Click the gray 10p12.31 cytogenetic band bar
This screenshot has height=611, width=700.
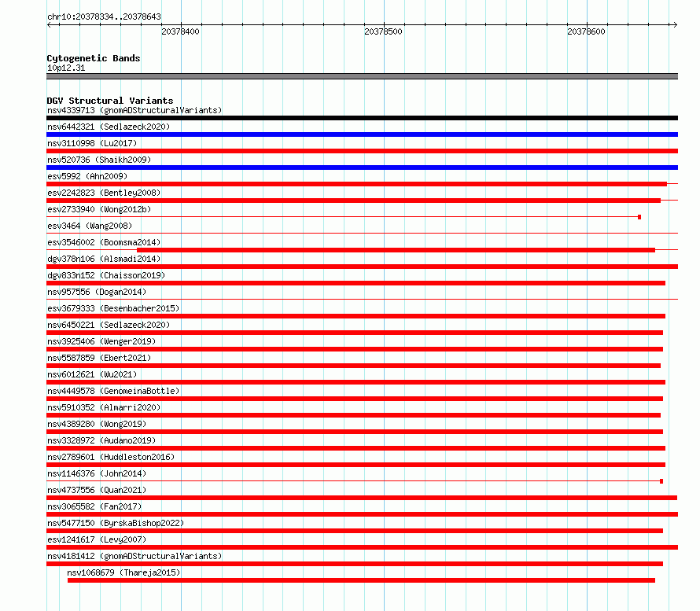click(x=362, y=76)
